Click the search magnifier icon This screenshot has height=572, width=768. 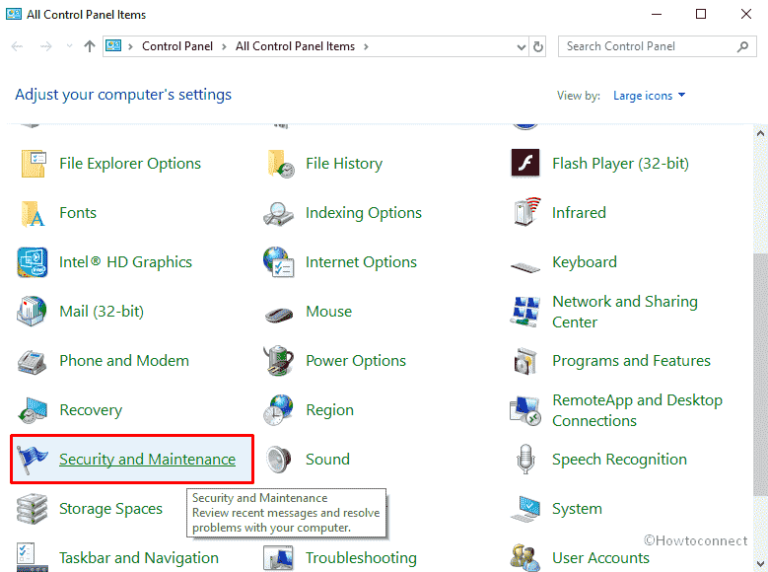[x=743, y=47]
